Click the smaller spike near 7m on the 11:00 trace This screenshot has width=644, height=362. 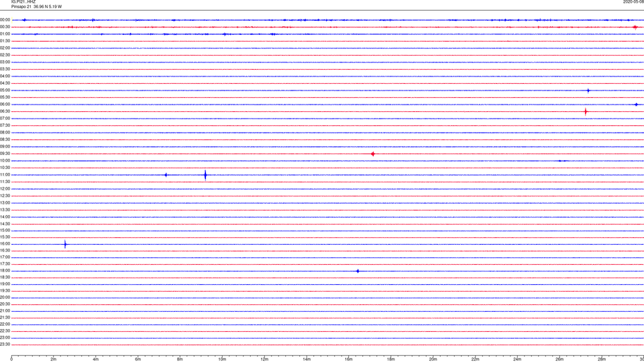pyautogui.click(x=166, y=175)
